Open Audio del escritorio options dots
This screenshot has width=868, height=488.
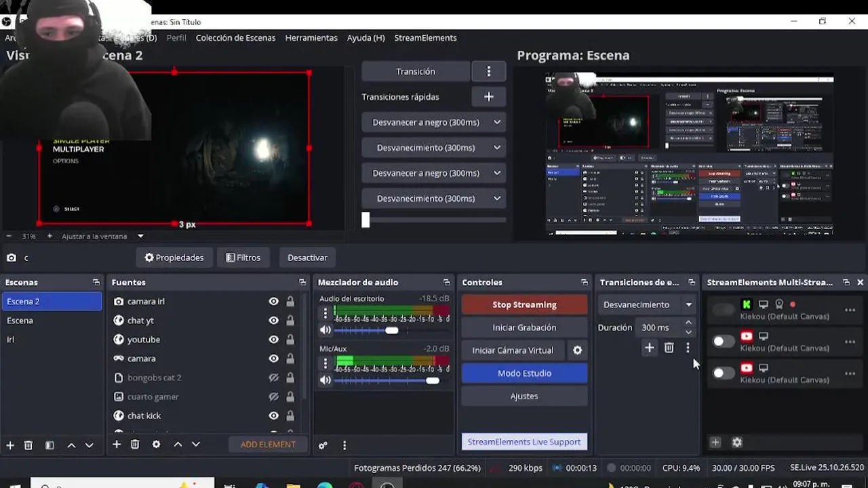click(325, 313)
